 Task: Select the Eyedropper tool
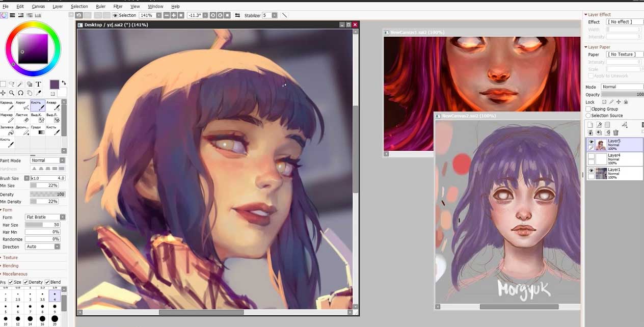[38, 93]
